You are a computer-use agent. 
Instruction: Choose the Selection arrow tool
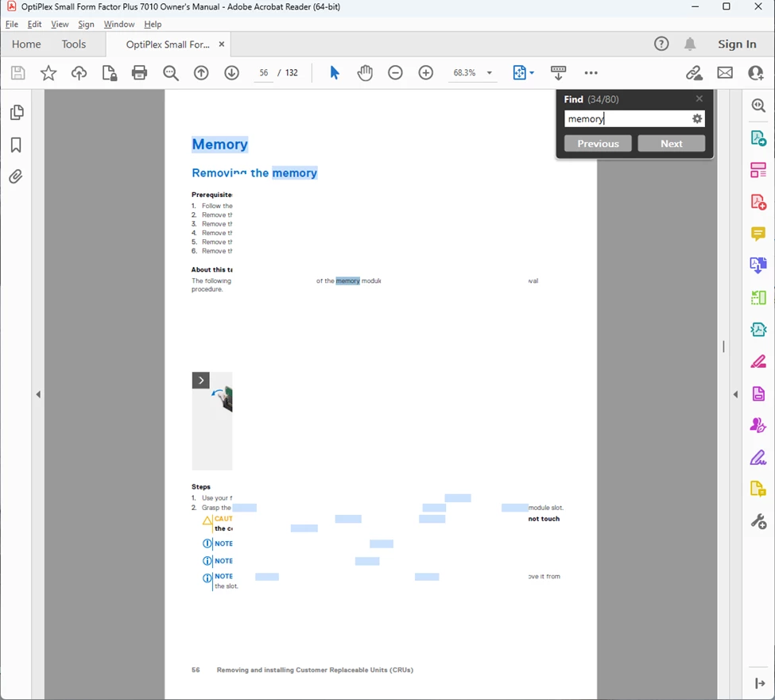335,73
